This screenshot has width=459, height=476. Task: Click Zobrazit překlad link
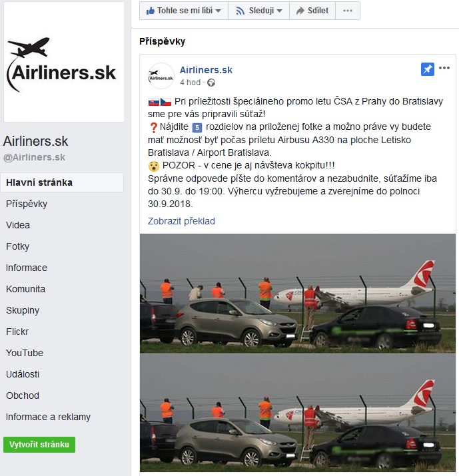point(181,221)
